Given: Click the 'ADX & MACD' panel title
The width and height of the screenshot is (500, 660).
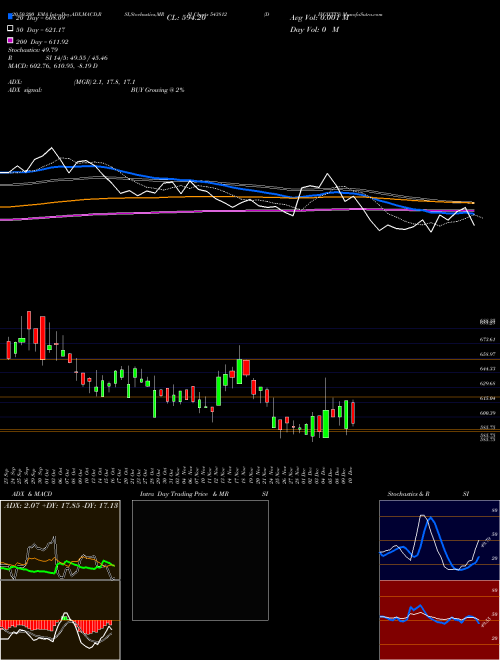Looking at the screenshot, I should click(32, 494).
